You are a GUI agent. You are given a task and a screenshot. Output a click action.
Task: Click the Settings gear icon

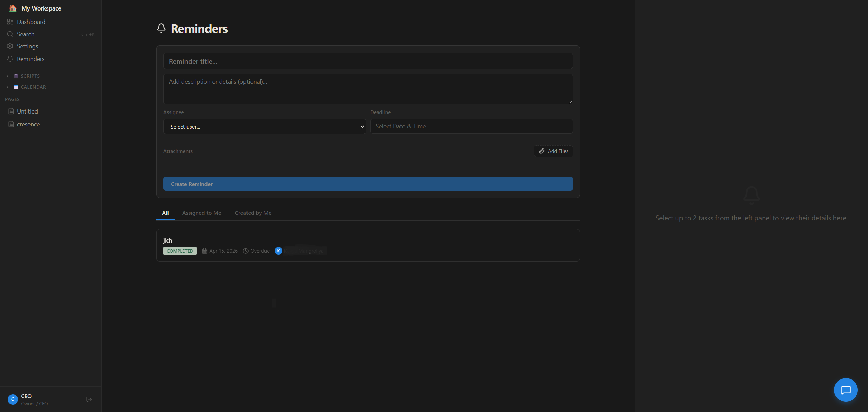tap(10, 46)
